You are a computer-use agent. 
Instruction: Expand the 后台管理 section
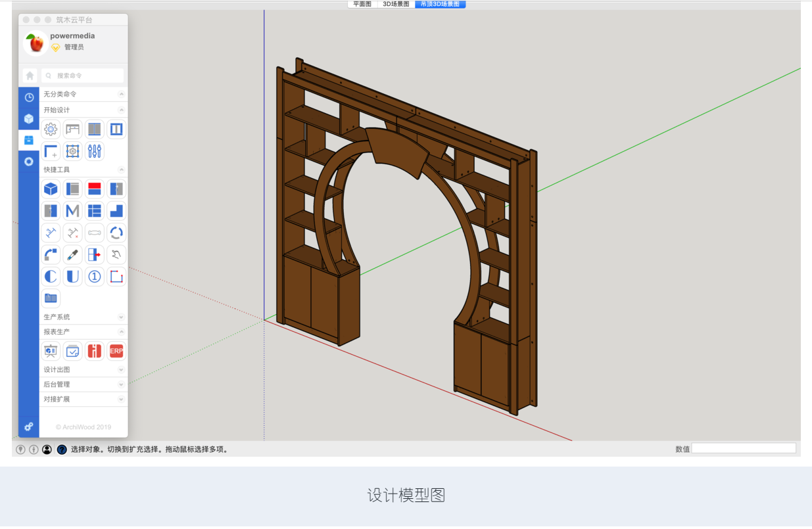point(121,384)
